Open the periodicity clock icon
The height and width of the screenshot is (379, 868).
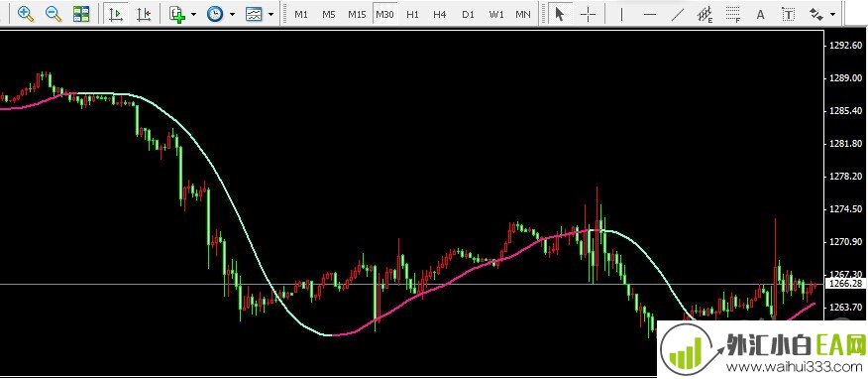(x=215, y=14)
